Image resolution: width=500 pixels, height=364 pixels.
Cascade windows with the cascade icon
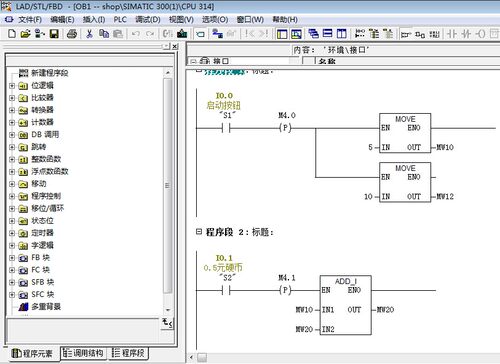click(313, 33)
